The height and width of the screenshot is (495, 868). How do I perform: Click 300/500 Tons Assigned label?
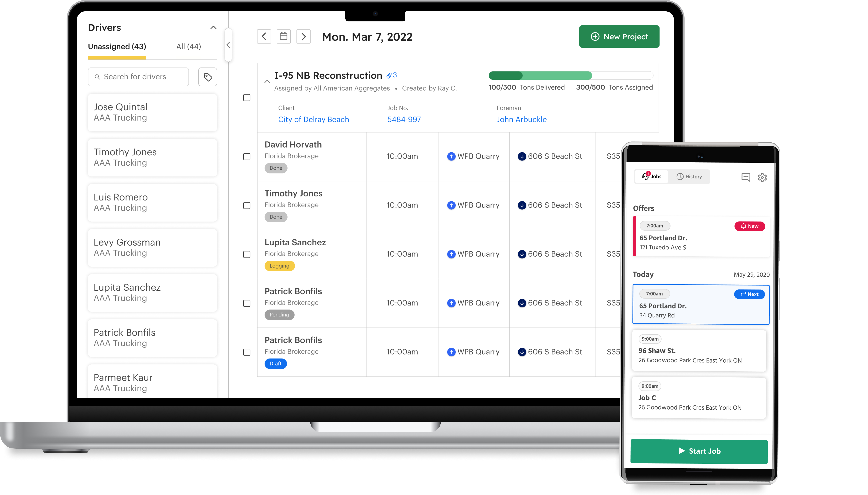click(614, 87)
